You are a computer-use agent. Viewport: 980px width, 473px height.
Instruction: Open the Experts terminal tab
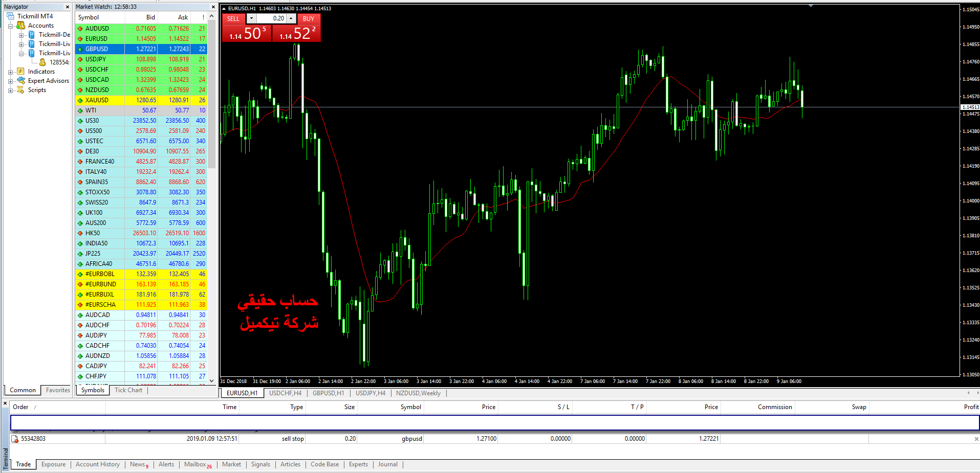[359, 464]
